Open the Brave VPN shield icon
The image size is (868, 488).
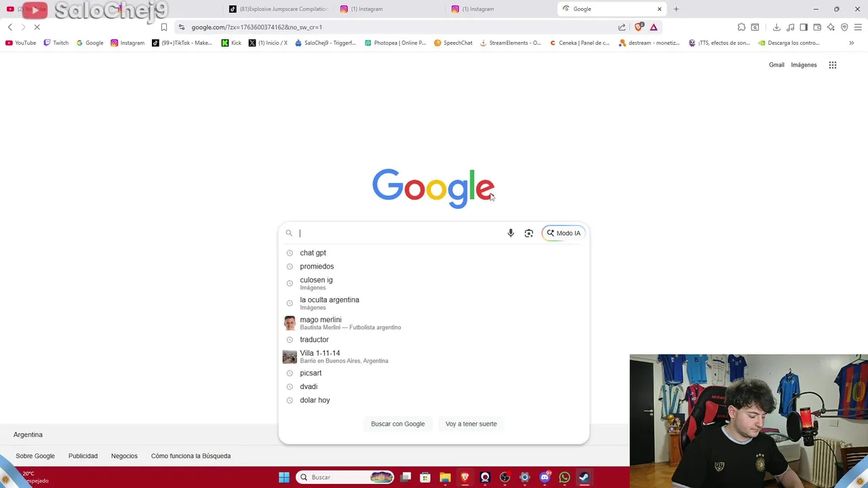coord(844,27)
